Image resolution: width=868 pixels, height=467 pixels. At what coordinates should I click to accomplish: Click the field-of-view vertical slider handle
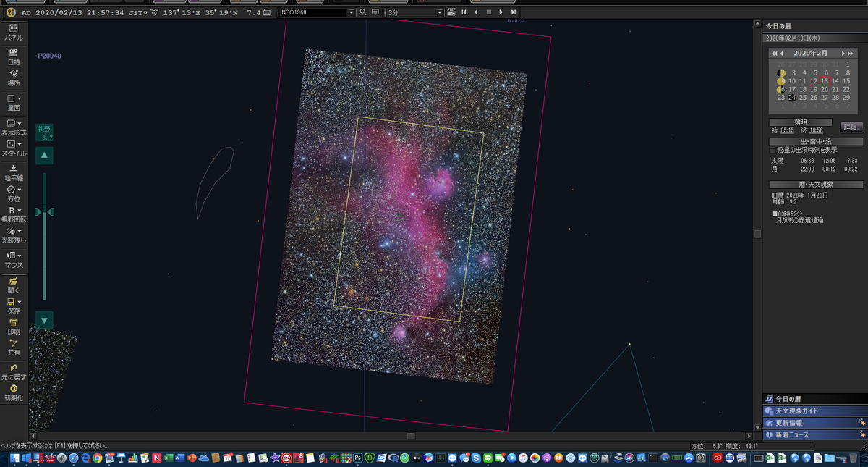(x=44, y=211)
